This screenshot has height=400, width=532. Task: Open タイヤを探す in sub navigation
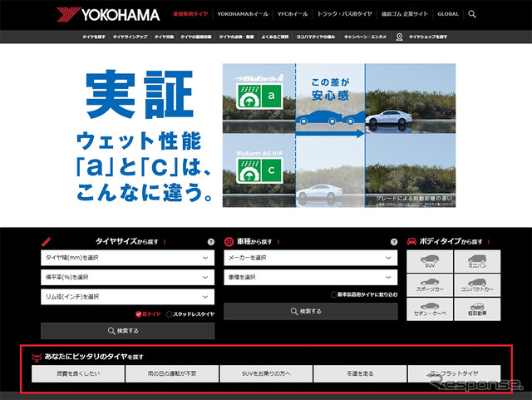pos(94,37)
